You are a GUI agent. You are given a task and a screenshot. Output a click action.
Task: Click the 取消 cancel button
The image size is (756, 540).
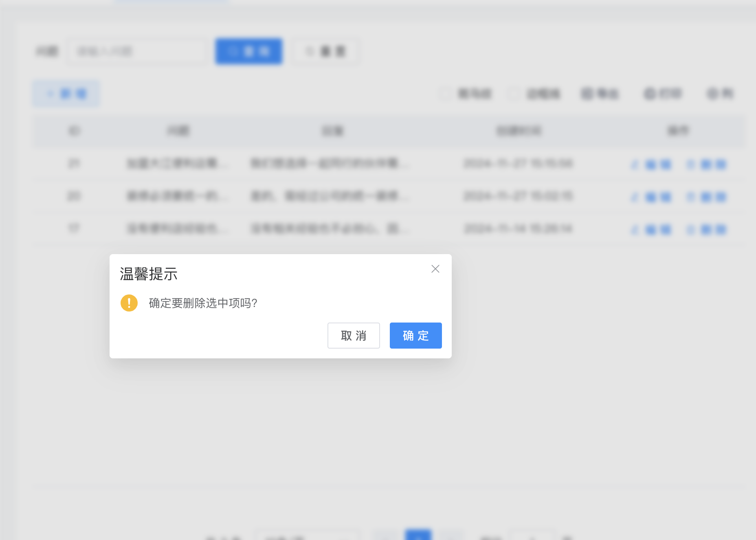353,336
